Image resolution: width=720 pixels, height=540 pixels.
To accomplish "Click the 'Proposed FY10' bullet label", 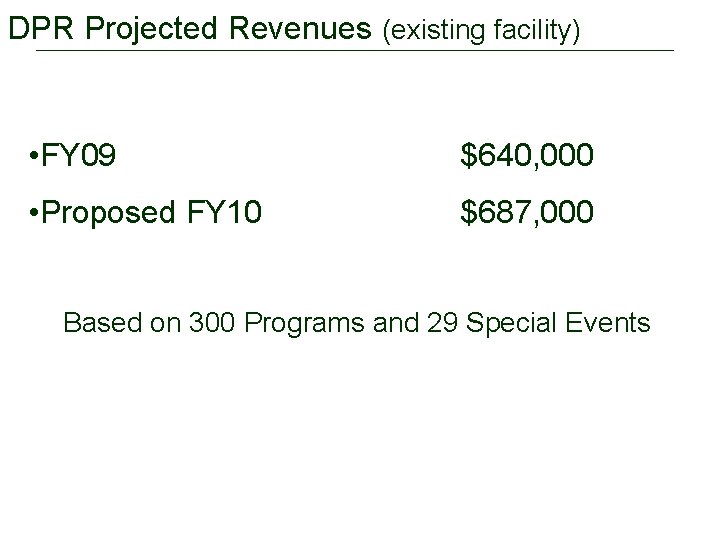I will tap(152, 213).
